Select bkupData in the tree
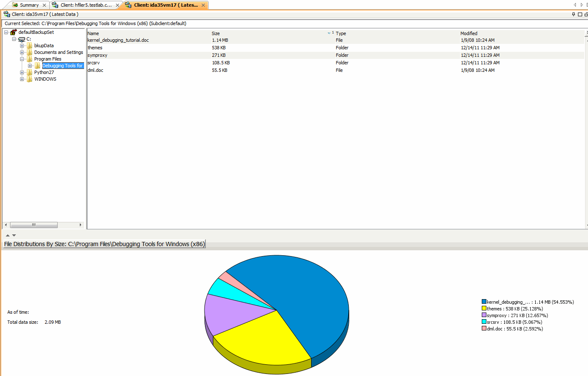The height and width of the screenshot is (376, 588). pos(44,46)
